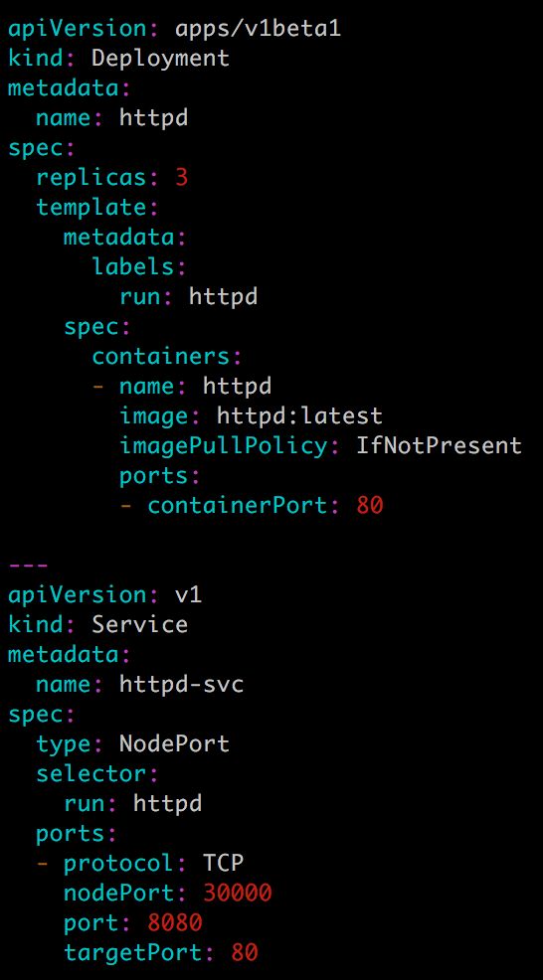Screen dimensions: 543x980
Task: Click the httpd:latest image value
Action: [299, 415]
